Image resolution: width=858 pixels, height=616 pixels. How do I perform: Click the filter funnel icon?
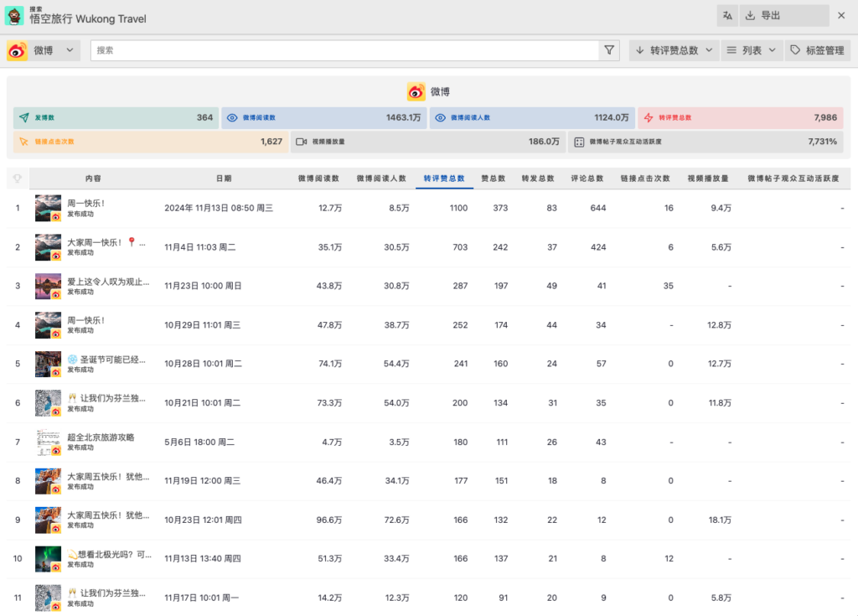[609, 50]
